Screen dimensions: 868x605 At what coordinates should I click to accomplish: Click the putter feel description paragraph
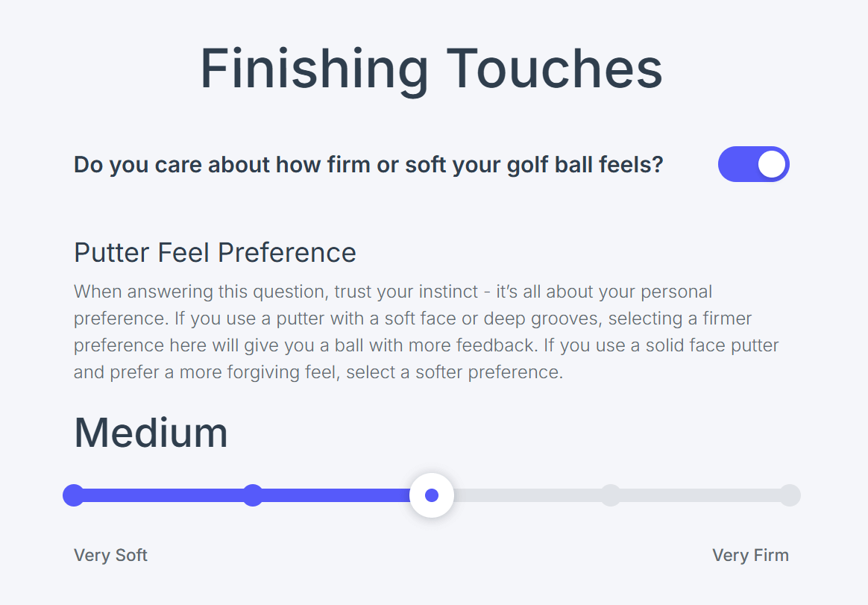point(418,331)
